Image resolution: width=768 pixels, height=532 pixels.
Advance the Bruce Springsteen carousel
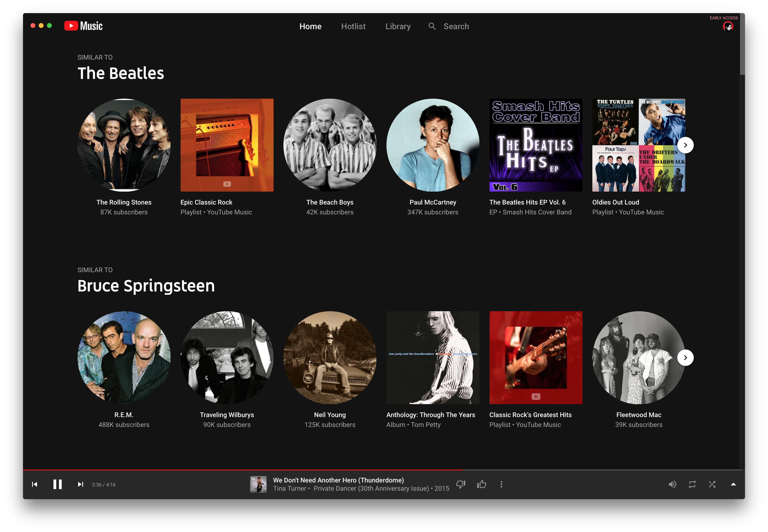click(x=685, y=357)
